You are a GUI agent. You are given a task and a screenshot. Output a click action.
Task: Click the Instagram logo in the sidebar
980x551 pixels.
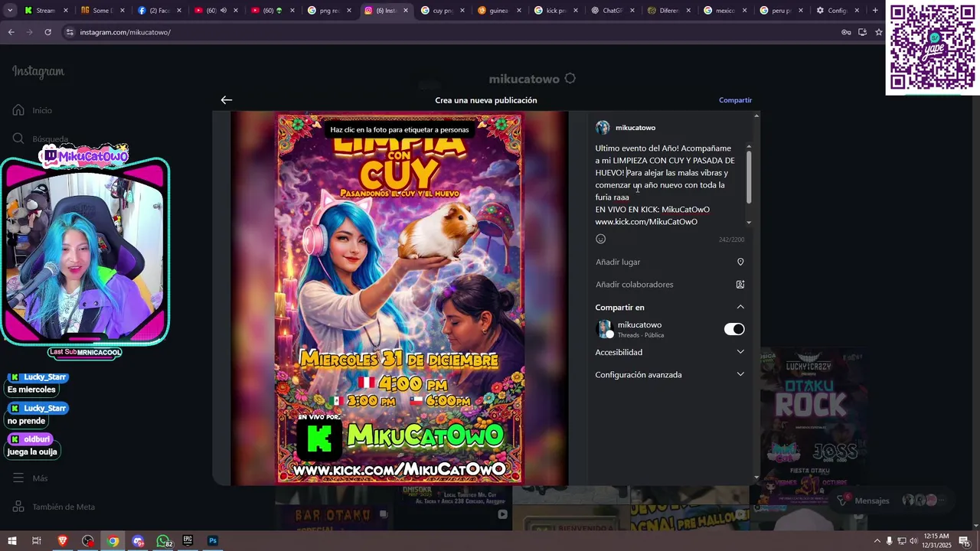click(38, 71)
